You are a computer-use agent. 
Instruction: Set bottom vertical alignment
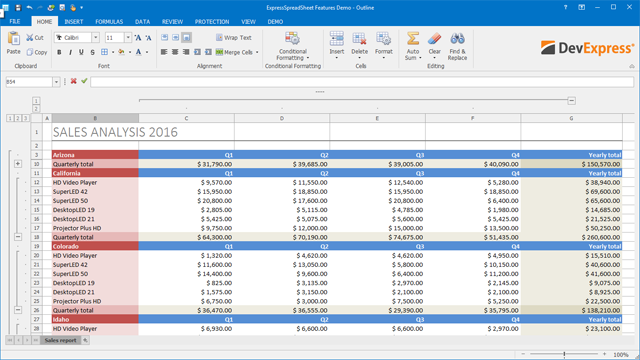[187, 38]
